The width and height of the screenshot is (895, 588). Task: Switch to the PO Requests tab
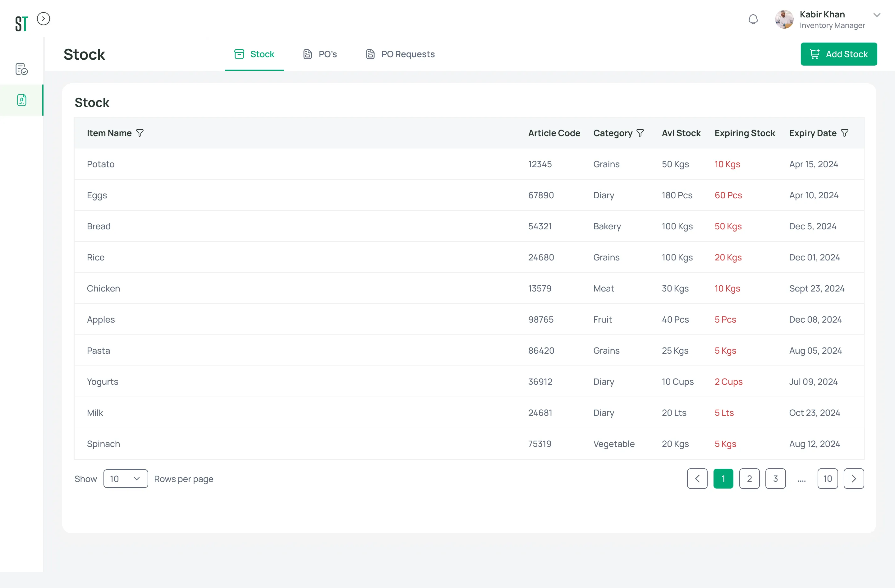click(400, 54)
